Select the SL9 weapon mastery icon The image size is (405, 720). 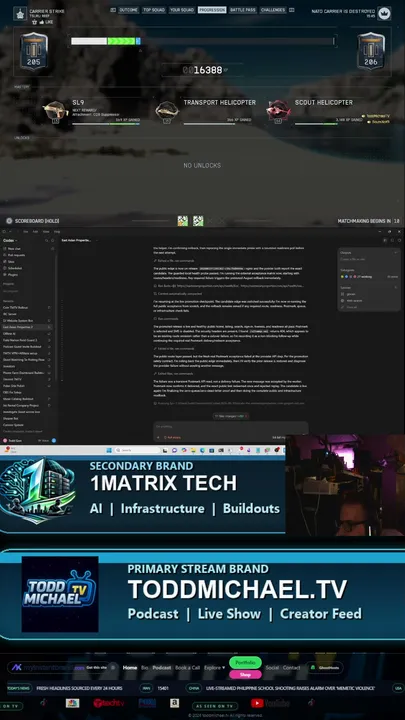(56, 111)
